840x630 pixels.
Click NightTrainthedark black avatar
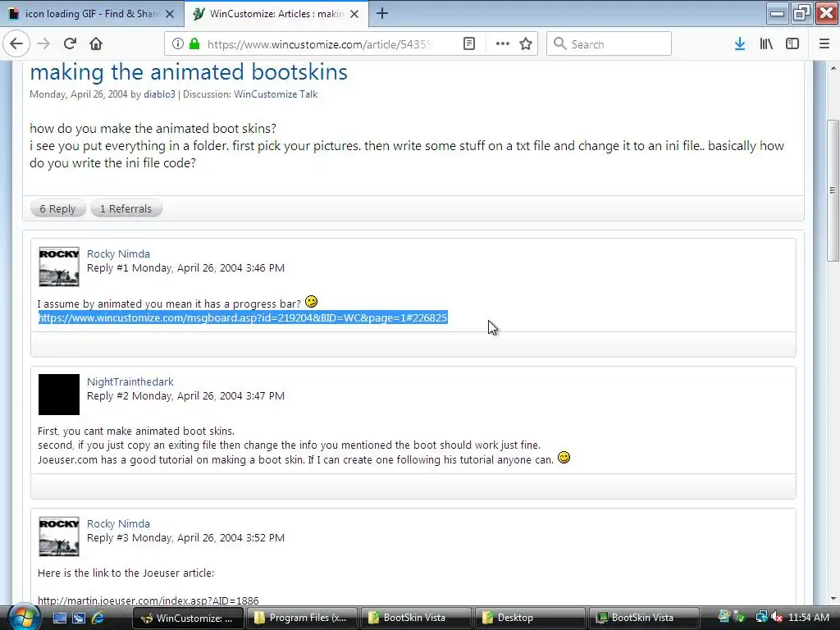(59, 395)
